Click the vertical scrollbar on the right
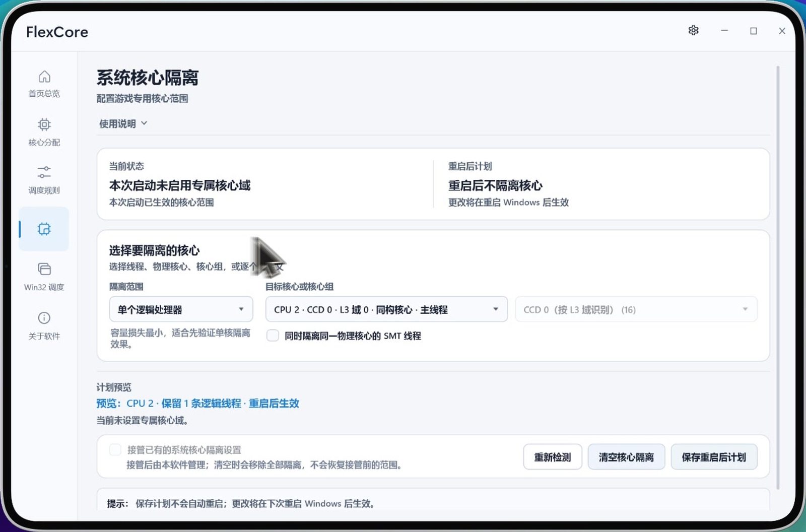This screenshot has width=806, height=532. point(778,277)
